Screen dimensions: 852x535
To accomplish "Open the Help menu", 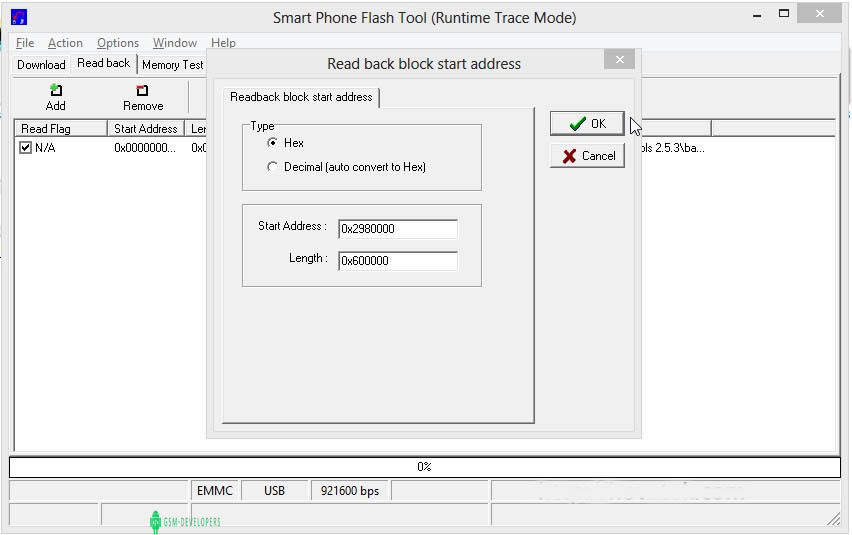I will click(223, 43).
